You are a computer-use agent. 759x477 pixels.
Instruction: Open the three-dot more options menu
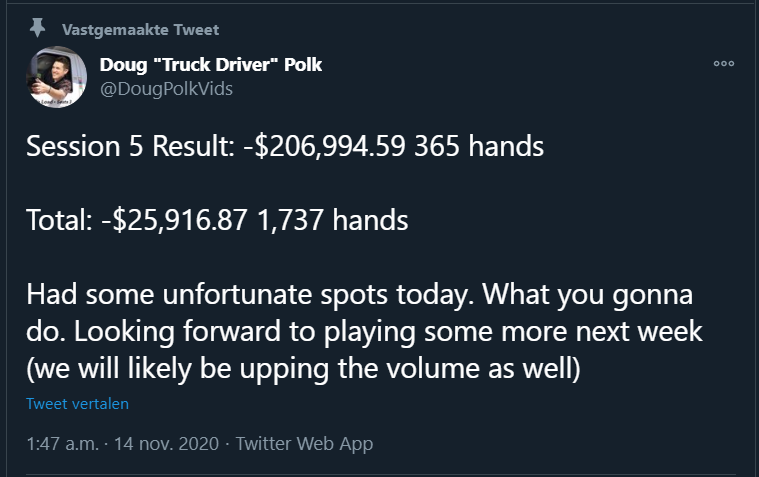click(x=724, y=64)
